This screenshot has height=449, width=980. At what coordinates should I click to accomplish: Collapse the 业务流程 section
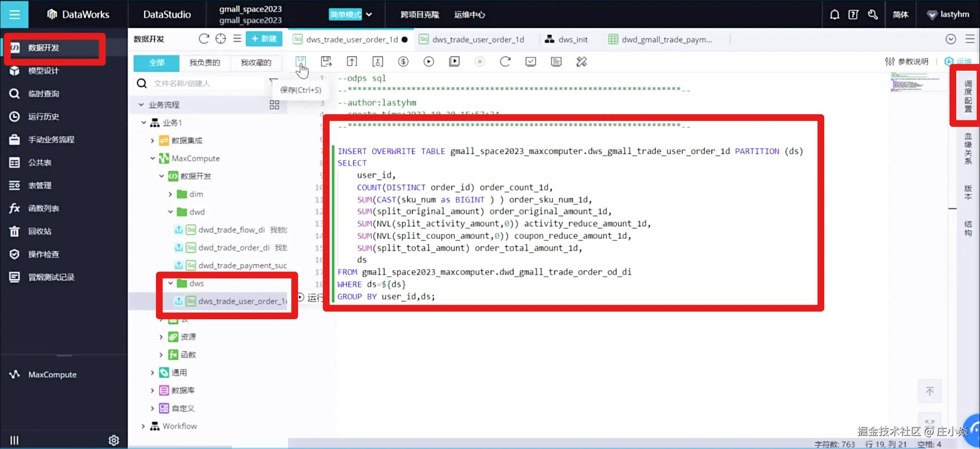coord(141,105)
